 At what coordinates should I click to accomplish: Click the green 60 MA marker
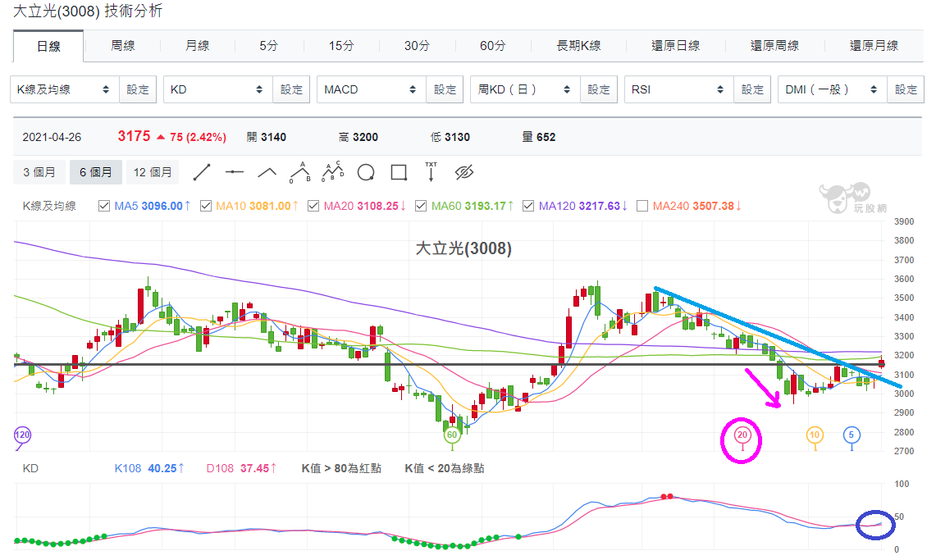[452, 435]
